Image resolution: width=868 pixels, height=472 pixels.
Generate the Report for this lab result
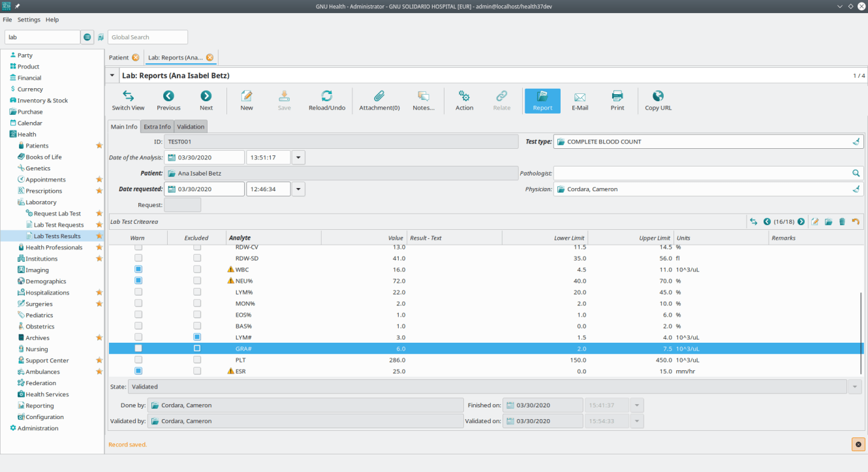pyautogui.click(x=542, y=100)
